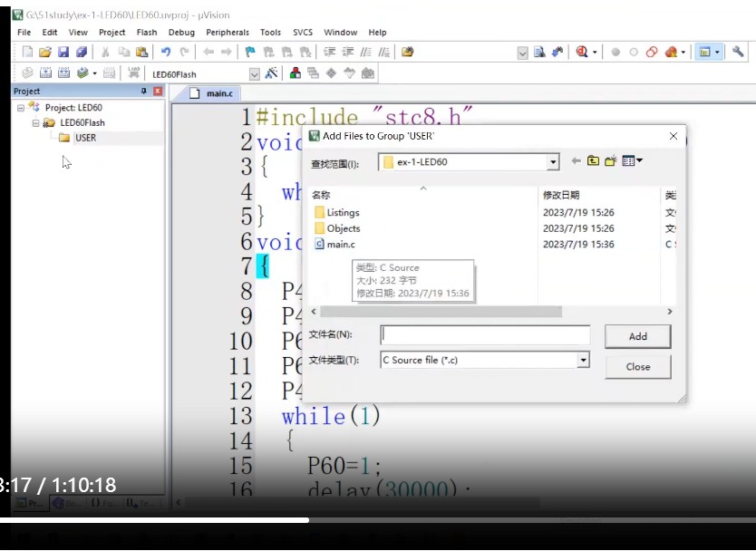Screen dimensions: 756x551
Task: Navigate backward using the left arrow icon
Action: click(x=208, y=52)
